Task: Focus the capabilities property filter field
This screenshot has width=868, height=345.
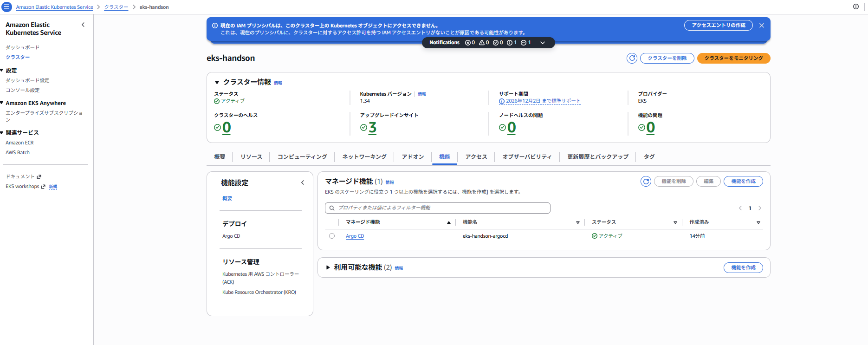Action: 438,208
